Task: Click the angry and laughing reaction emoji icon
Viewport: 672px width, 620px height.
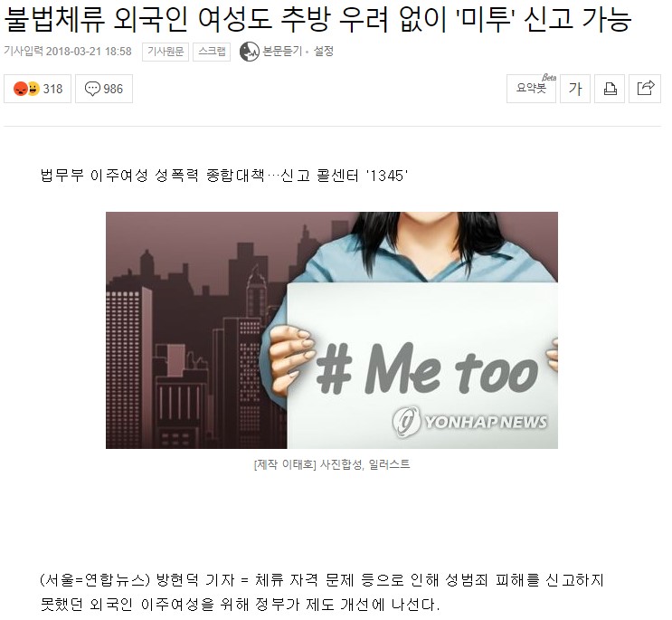Action: coord(26,89)
